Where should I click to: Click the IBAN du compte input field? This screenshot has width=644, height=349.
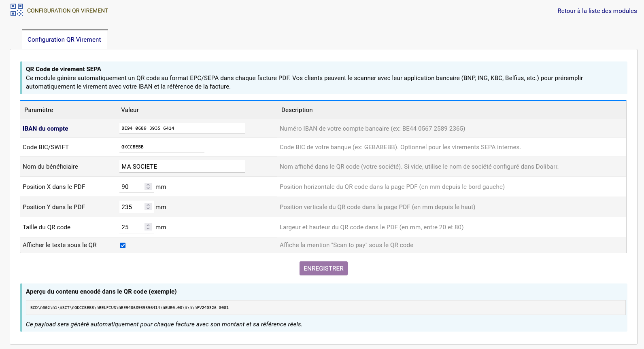click(x=182, y=128)
